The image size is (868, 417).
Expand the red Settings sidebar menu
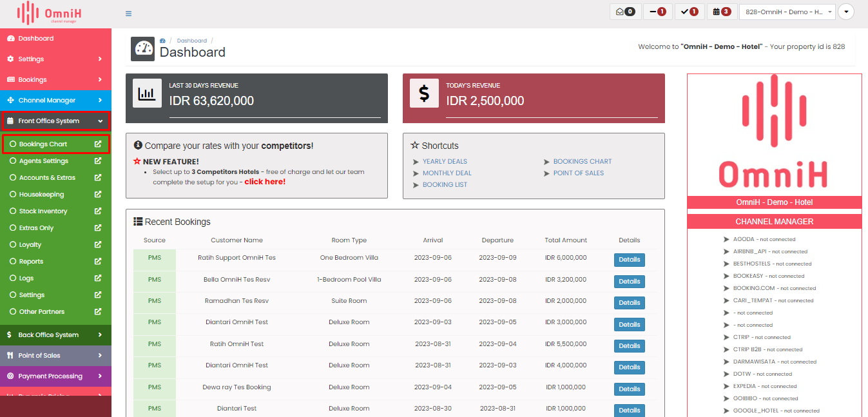[x=55, y=59]
